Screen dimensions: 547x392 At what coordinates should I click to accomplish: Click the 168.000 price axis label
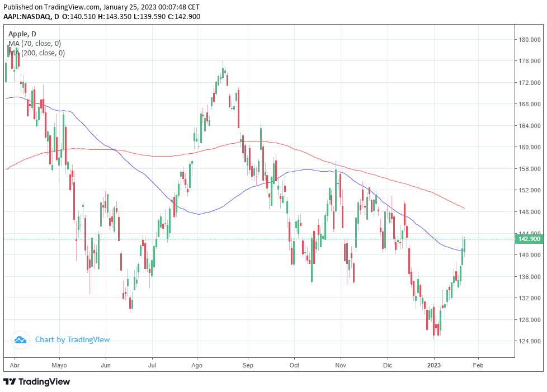coord(530,104)
